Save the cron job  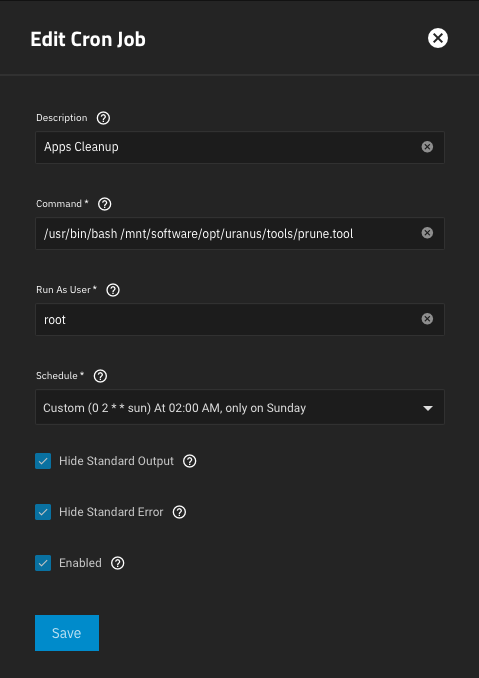pyautogui.click(x=67, y=633)
